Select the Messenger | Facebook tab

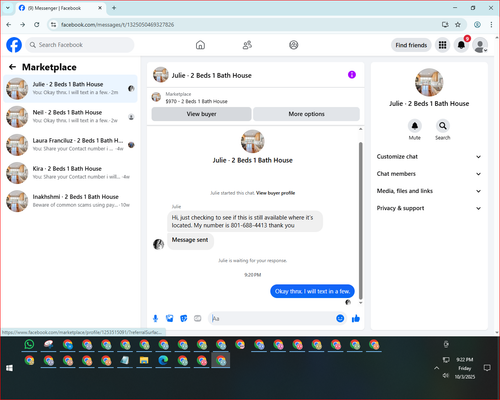click(x=60, y=8)
